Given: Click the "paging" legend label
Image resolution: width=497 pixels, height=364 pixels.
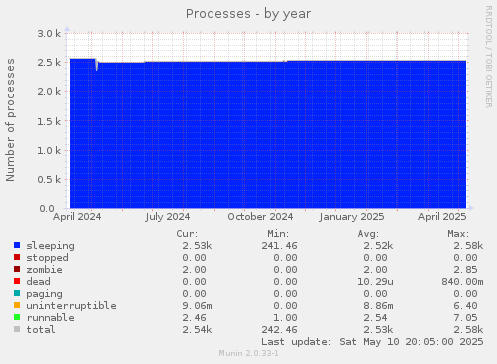Looking at the screenshot, I should tap(44, 294).
